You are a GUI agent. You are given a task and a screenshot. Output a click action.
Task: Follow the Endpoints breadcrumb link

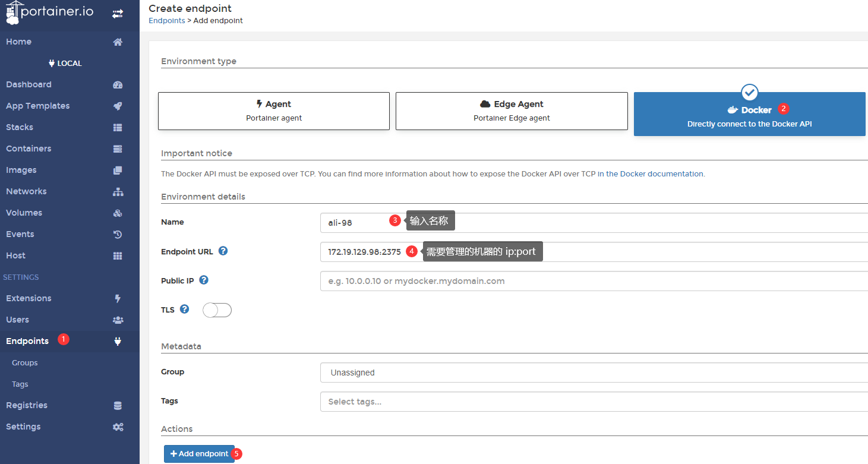[x=167, y=20]
